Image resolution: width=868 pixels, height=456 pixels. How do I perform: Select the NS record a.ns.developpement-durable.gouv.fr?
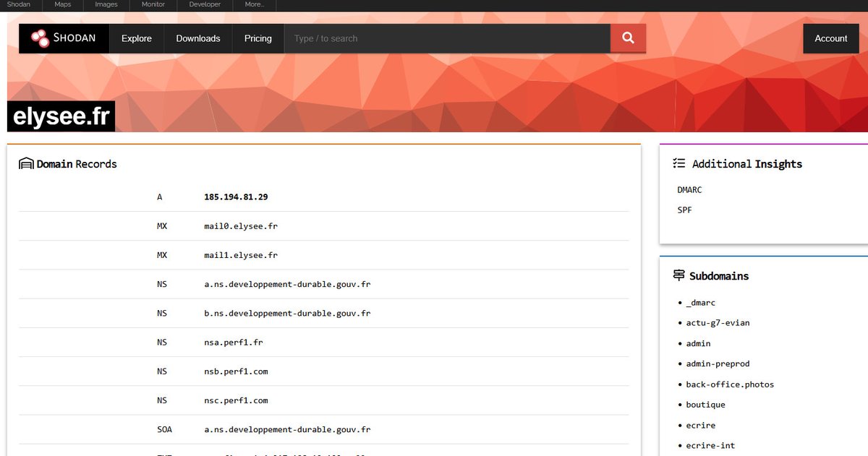coord(287,284)
